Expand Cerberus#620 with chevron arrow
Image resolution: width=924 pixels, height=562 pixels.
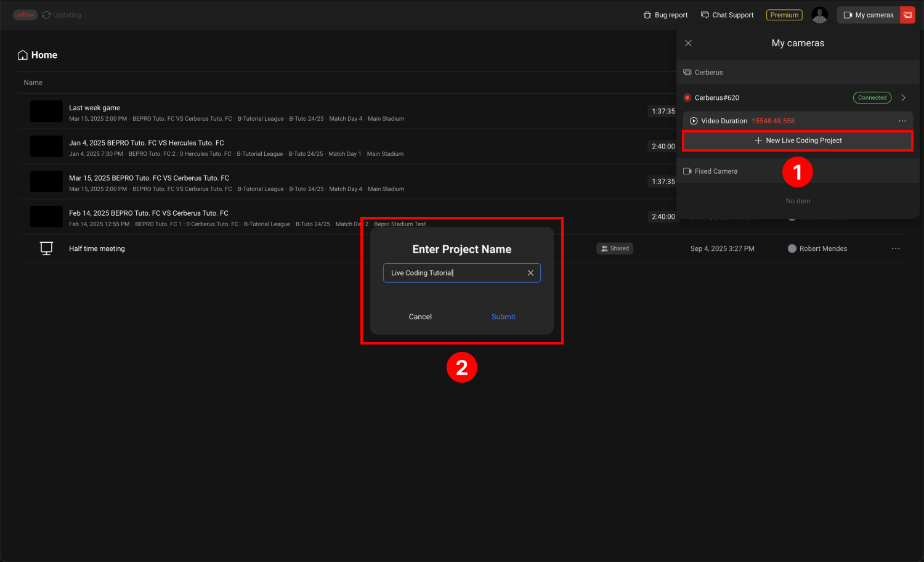click(904, 97)
